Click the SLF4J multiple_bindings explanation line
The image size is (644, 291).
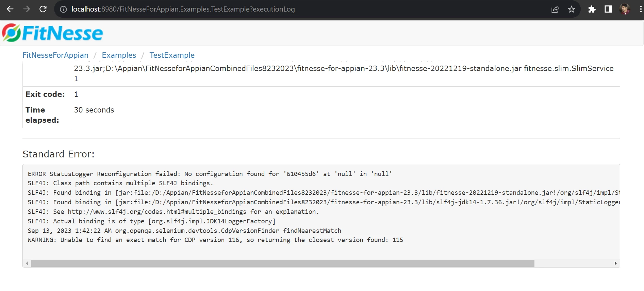click(x=174, y=212)
